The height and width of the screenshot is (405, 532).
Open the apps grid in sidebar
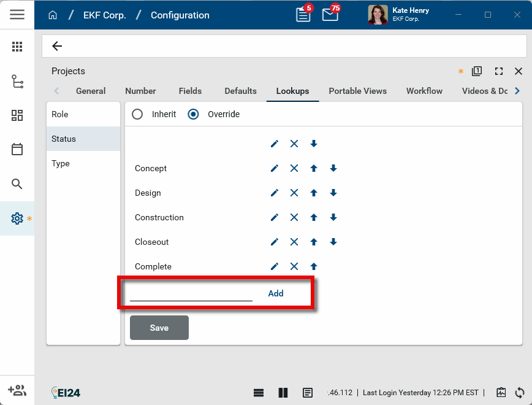tap(17, 47)
